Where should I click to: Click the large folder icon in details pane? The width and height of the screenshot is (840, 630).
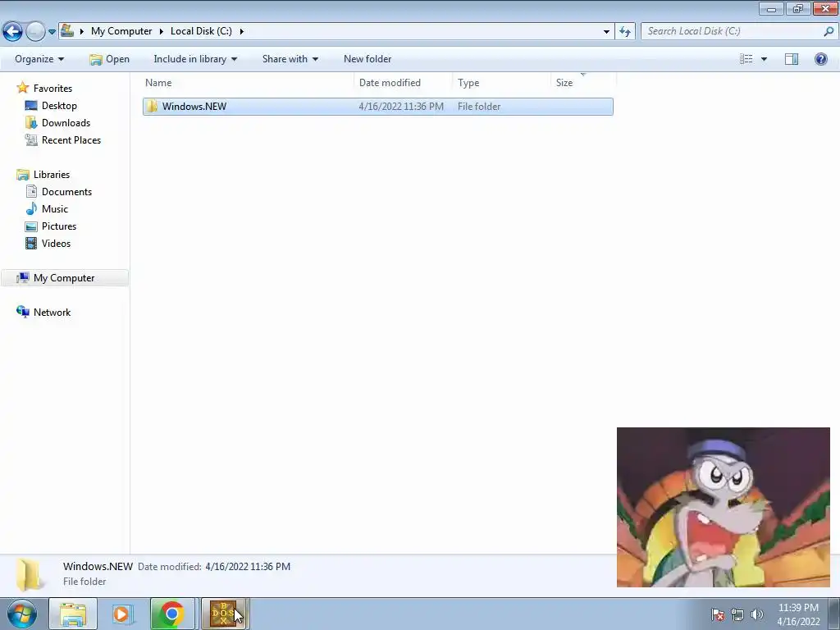coord(29,574)
